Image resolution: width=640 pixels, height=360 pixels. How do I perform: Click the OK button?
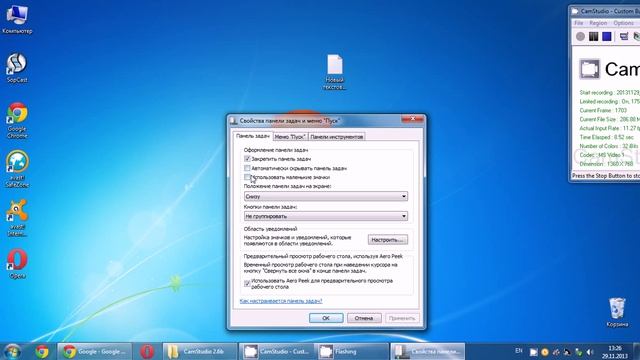(326, 318)
